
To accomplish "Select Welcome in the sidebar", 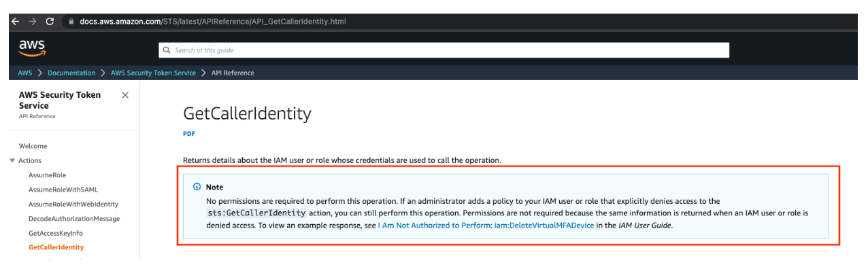I will click(33, 146).
